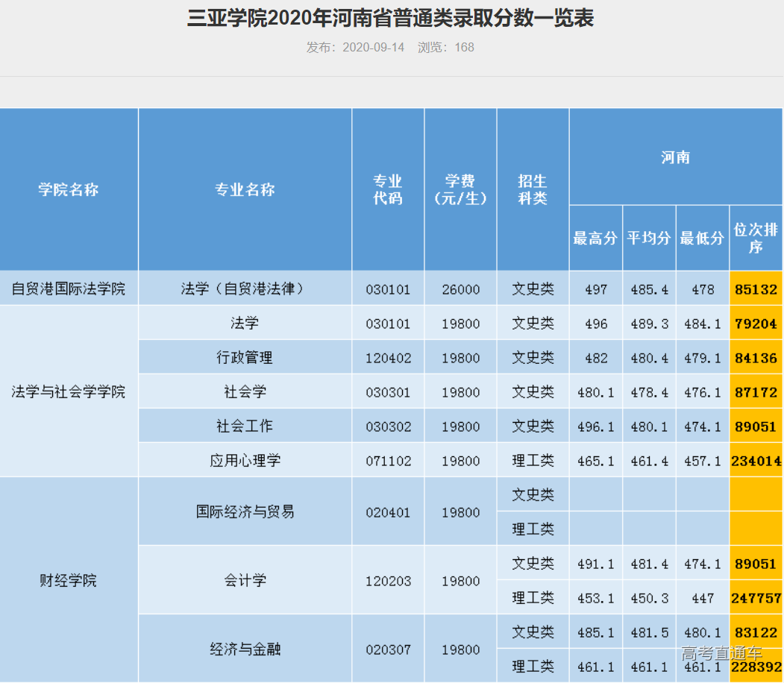784x683 pixels.
Task: Select the 学院名称 column header
Action: [x=69, y=190]
